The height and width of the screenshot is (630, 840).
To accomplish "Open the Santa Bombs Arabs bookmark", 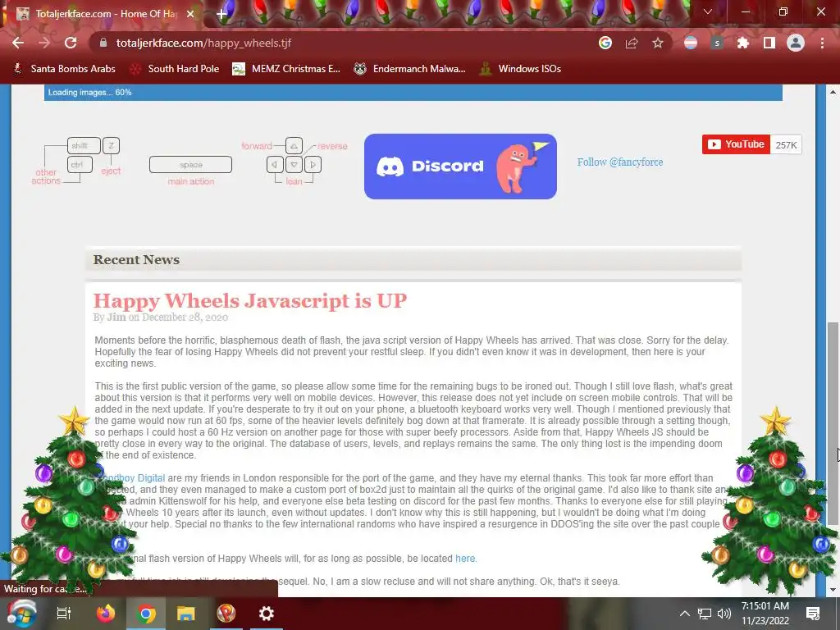I will coord(64,69).
